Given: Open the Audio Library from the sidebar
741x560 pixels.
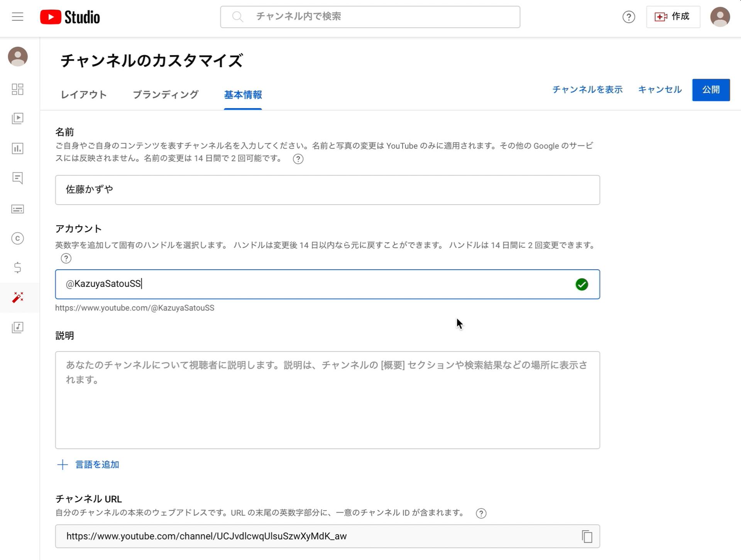Looking at the screenshot, I should (17, 327).
